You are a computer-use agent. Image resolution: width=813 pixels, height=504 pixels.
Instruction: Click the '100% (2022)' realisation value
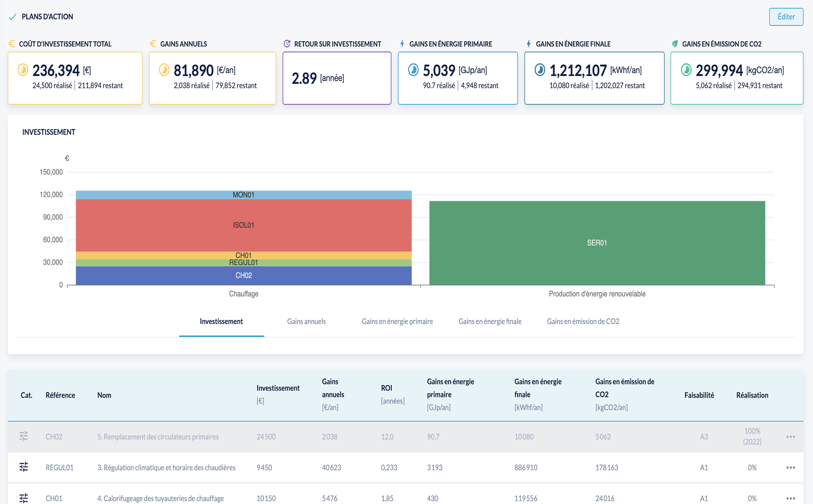point(752,436)
